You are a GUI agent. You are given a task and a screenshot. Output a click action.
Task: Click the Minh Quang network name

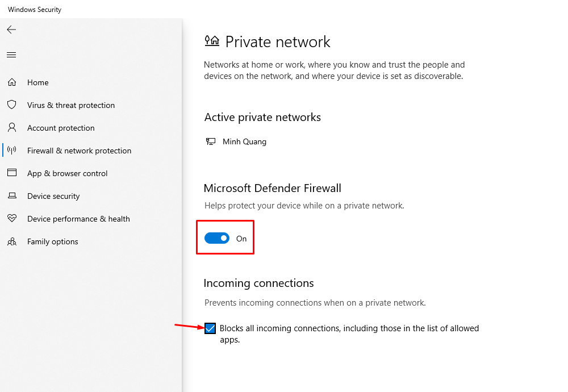pos(244,141)
